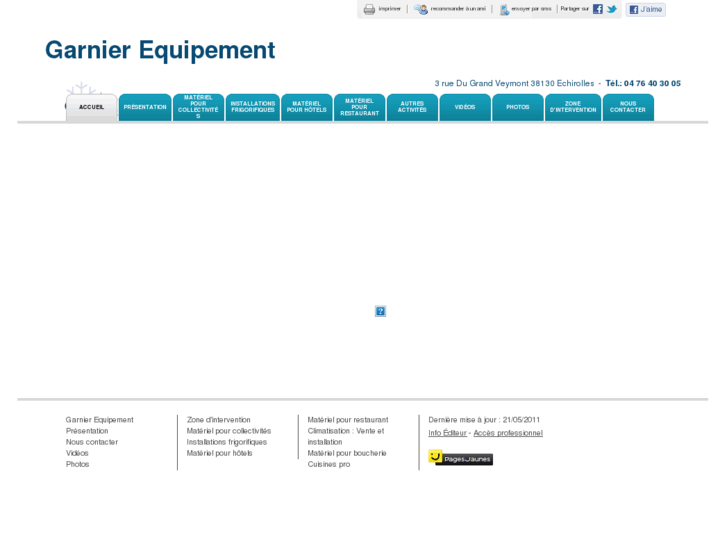
Task: Click footer link Matériel pour boucherie
Action: pyautogui.click(x=347, y=453)
